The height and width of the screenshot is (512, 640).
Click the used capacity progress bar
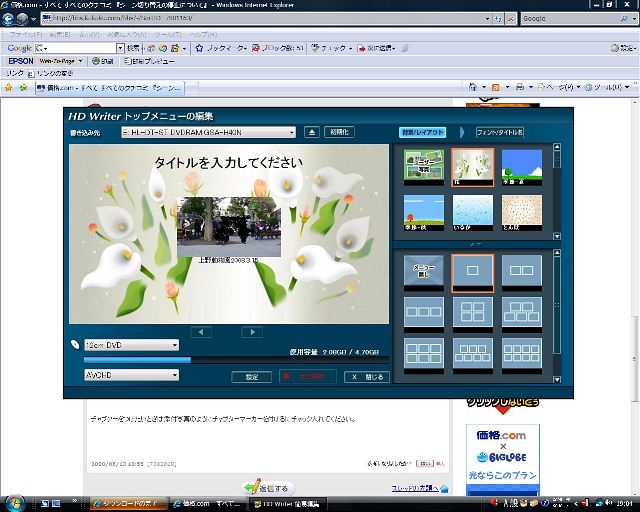point(236,360)
